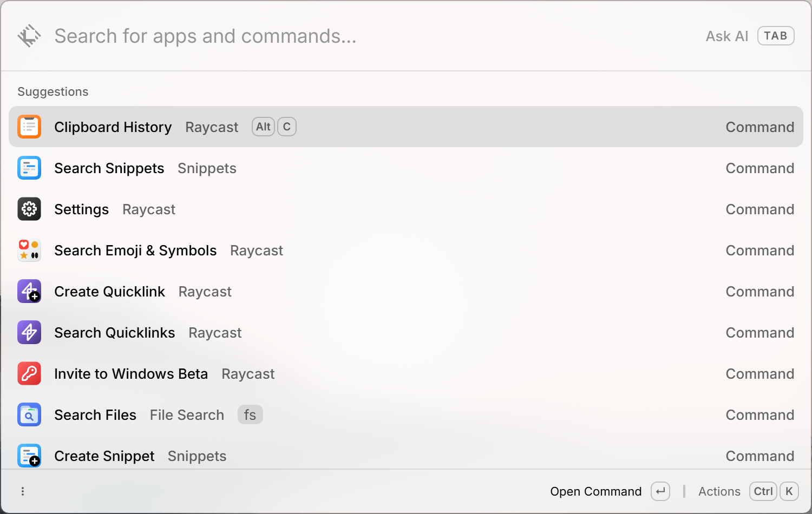The image size is (812, 514).
Task: Focus the search for apps and commands field
Action: [x=374, y=36]
